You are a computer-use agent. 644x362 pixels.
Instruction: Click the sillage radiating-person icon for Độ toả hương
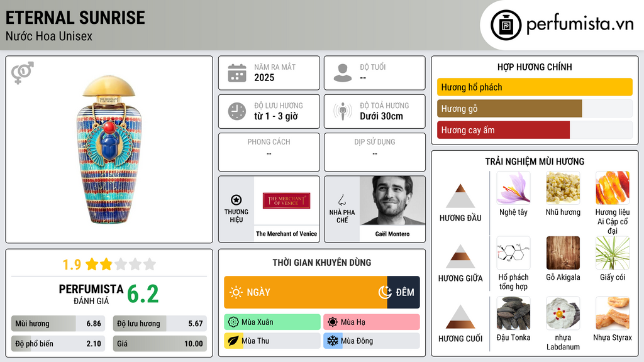point(343,111)
